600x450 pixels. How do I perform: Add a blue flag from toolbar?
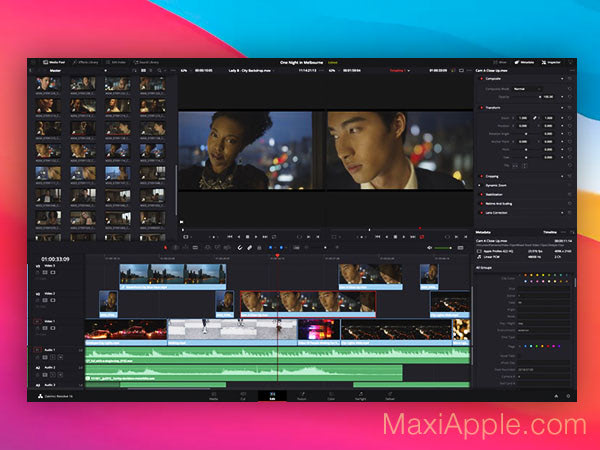tap(271, 248)
